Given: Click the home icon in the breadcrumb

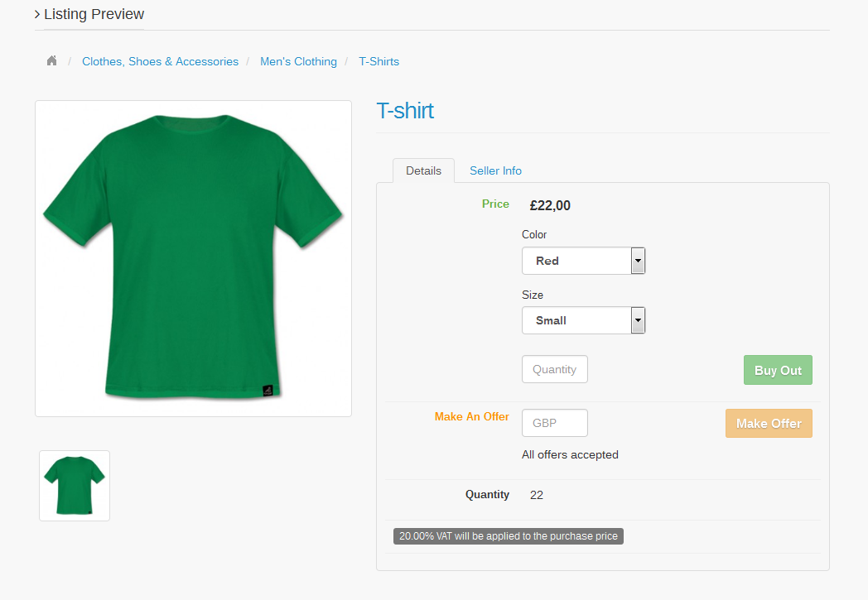Looking at the screenshot, I should tap(51, 61).
